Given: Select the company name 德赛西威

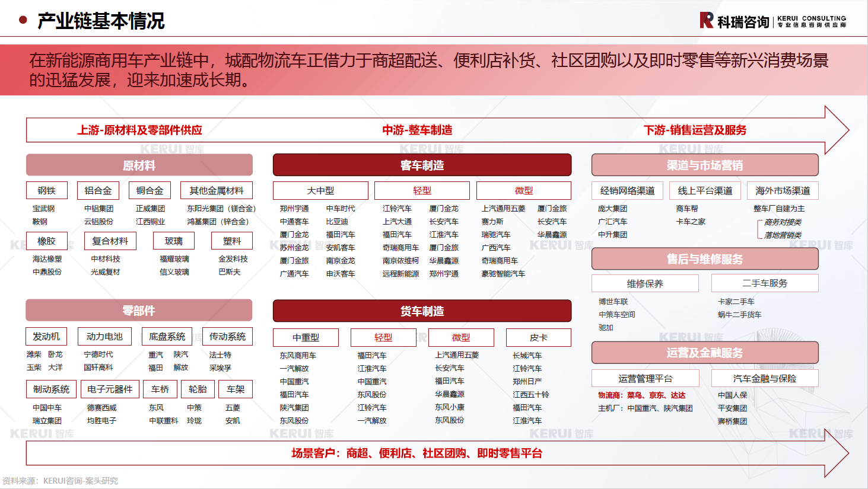Looking at the screenshot, I should (102, 408).
